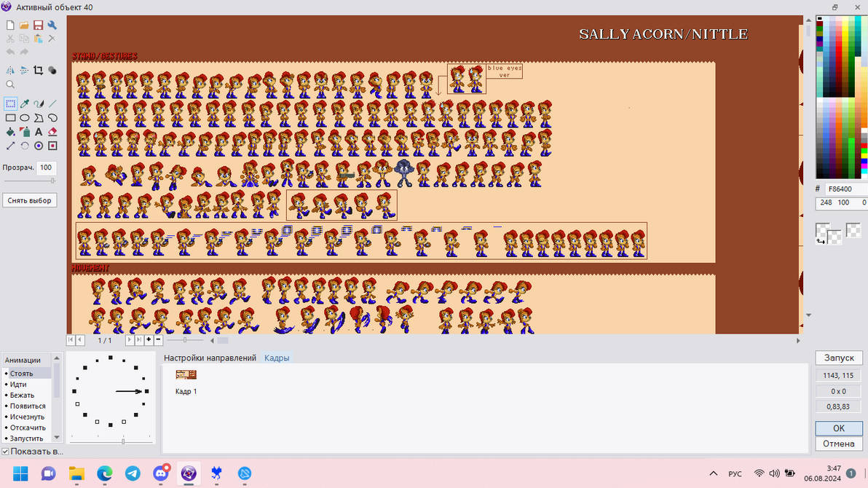868x488 pixels.
Task: Click the Export save floppy icon
Action: [38, 25]
